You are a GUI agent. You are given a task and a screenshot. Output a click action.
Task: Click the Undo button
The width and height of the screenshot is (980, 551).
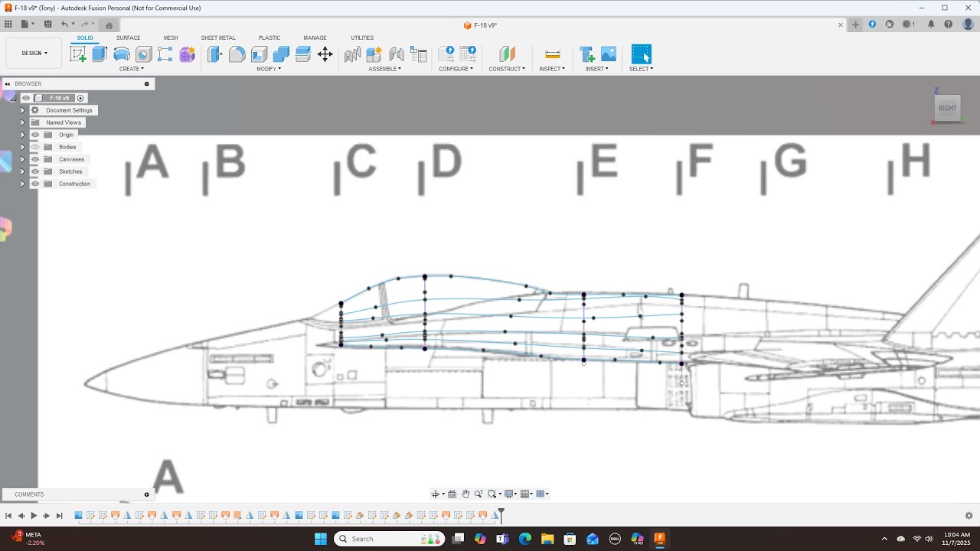coord(65,24)
